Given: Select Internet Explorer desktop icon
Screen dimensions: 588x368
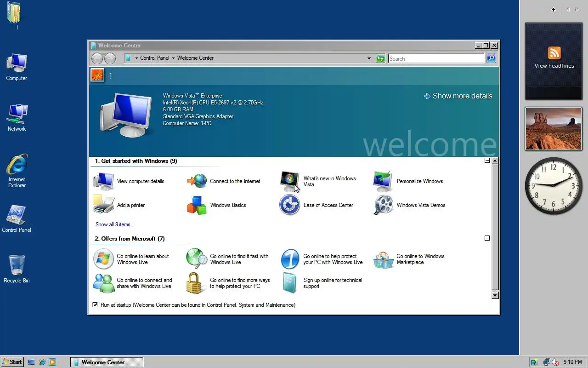Looking at the screenshot, I should click(x=17, y=171).
